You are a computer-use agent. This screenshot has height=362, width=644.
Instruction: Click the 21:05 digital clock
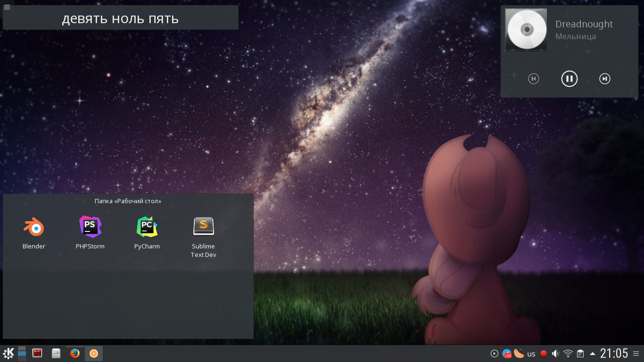point(614,353)
